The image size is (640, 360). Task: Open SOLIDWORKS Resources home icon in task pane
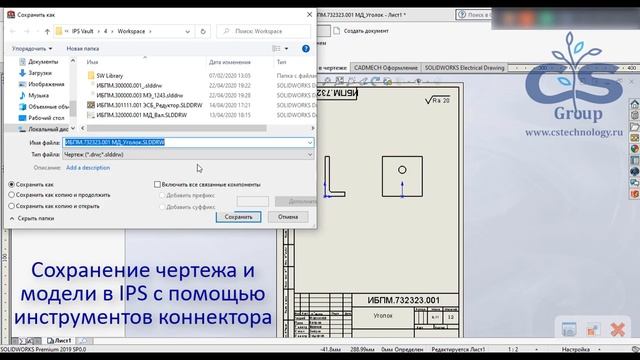(x=635, y=103)
